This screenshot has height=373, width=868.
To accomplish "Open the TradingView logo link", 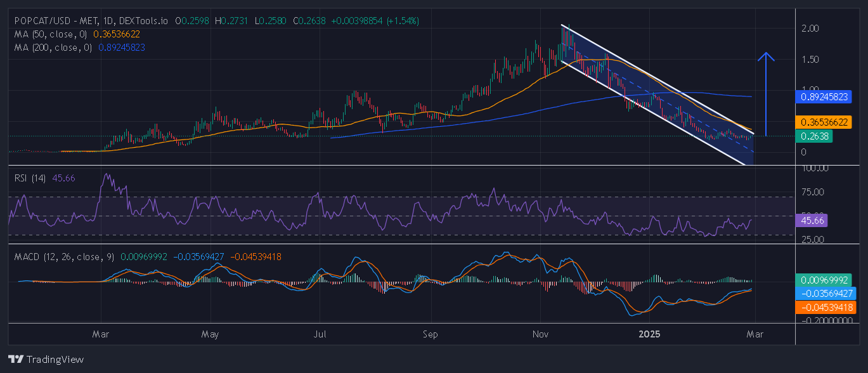I will (x=46, y=359).
